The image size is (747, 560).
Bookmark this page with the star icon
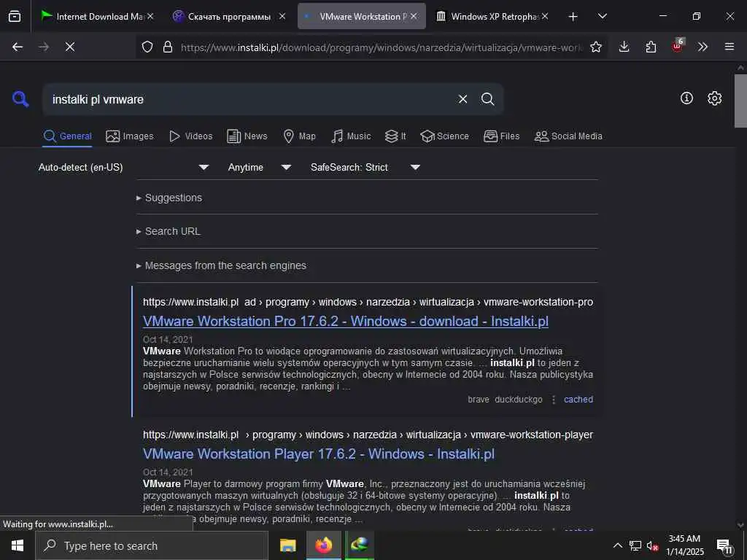pyautogui.click(x=595, y=47)
